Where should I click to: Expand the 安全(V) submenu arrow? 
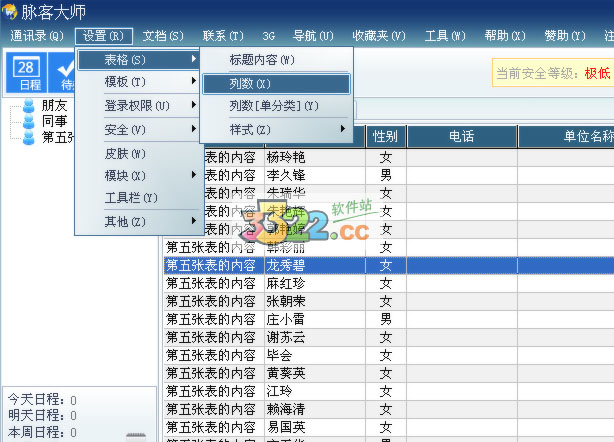(x=194, y=128)
